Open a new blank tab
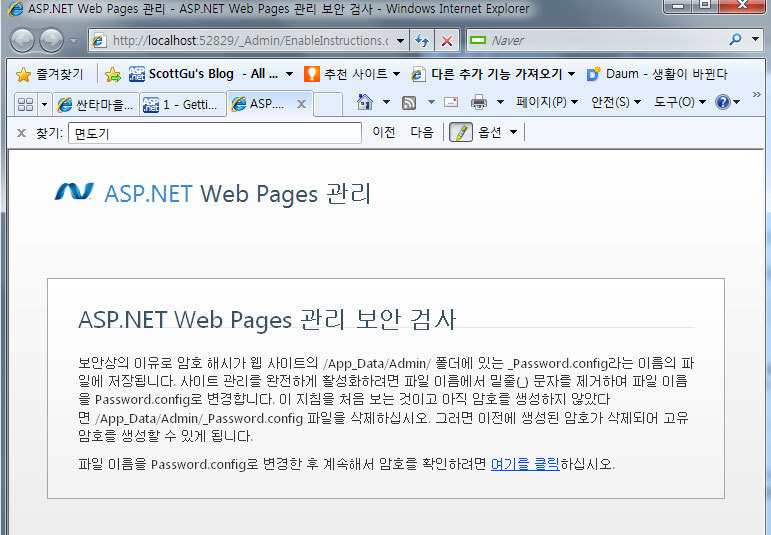Viewport: 771px width, 535px height. pyautogui.click(x=327, y=104)
